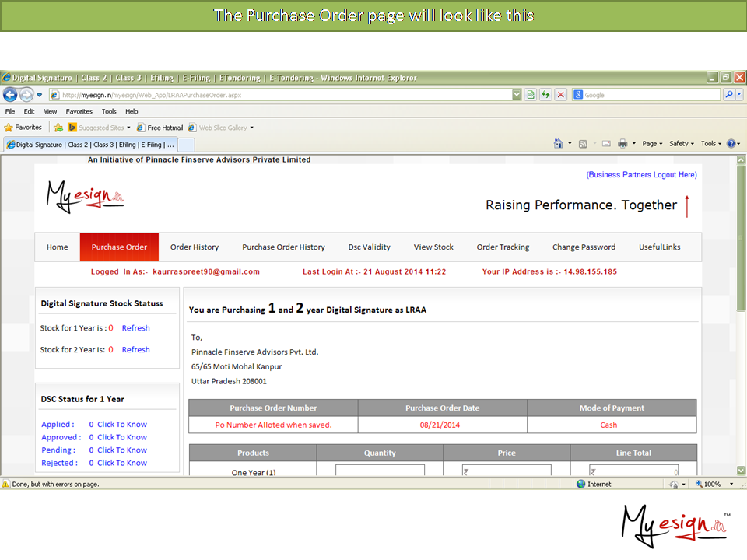Image resolution: width=747 pixels, height=560 pixels.
Task: Click the One Year Quantity input field
Action: tap(380, 471)
